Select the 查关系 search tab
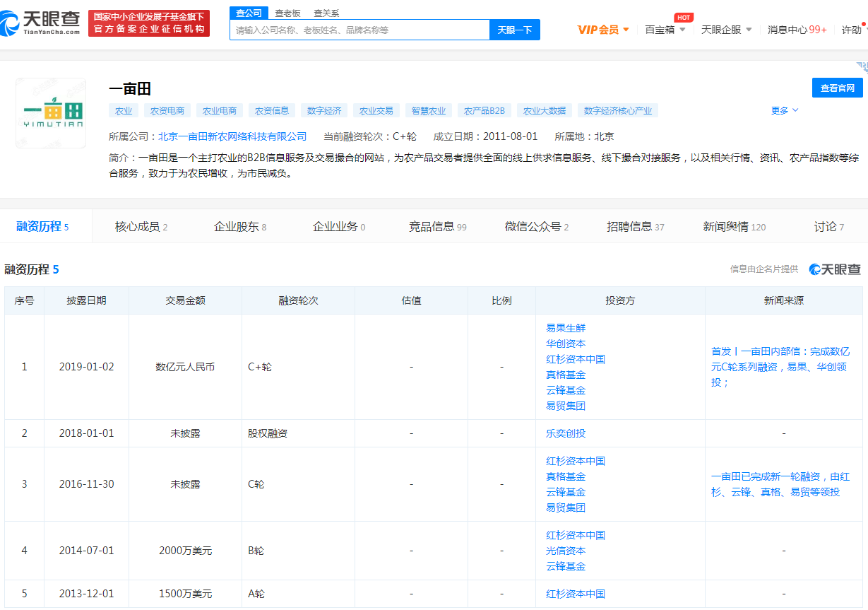 coord(326,13)
